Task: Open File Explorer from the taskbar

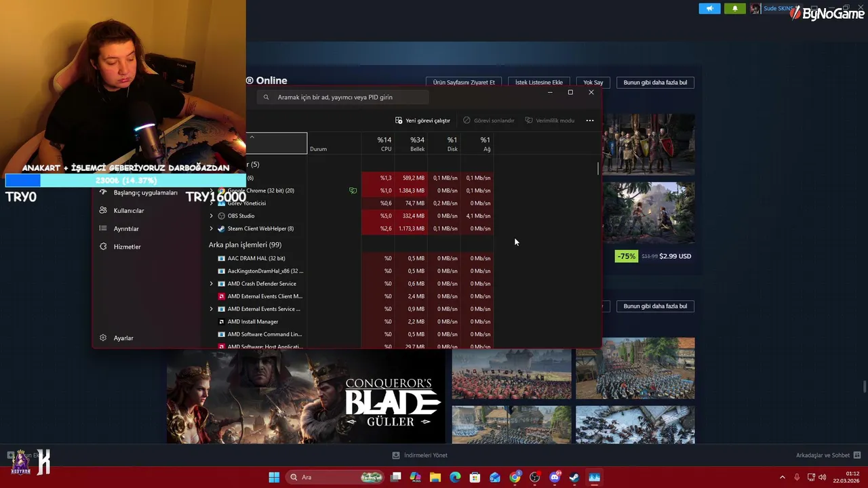Action: (x=435, y=477)
